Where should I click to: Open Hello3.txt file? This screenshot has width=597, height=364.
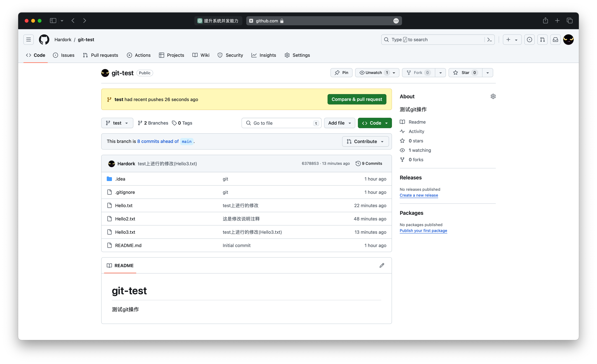125,232
